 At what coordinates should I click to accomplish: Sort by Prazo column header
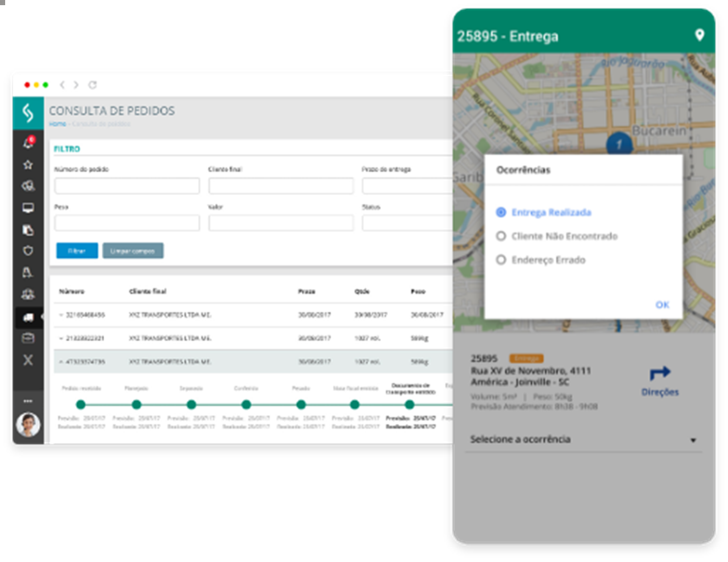point(306,292)
